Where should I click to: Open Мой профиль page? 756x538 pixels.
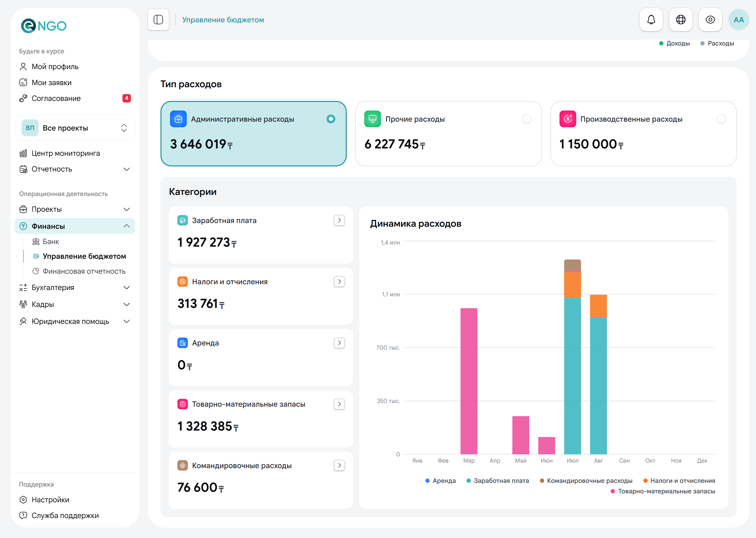pyautogui.click(x=75, y=66)
